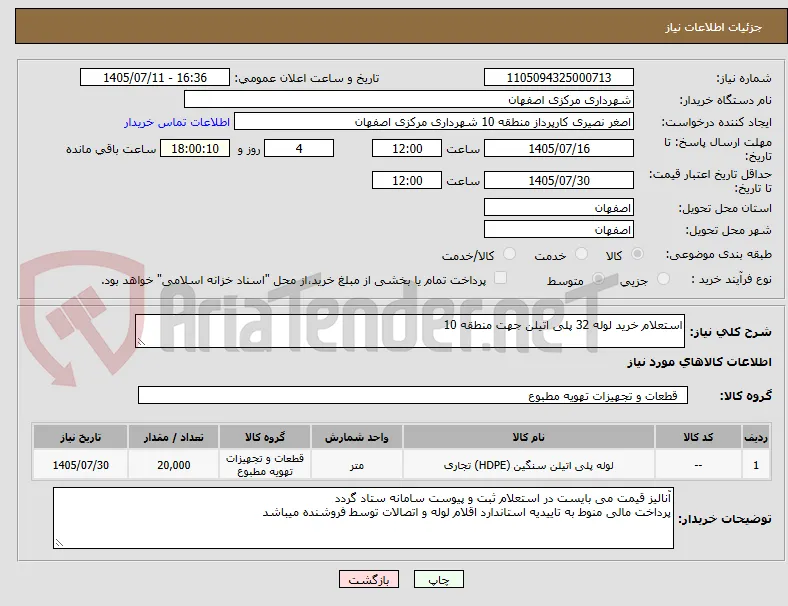The height and width of the screenshot is (606, 788).
Task: Click the HDPE pipe item name cell
Action: [x=529, y=465]
